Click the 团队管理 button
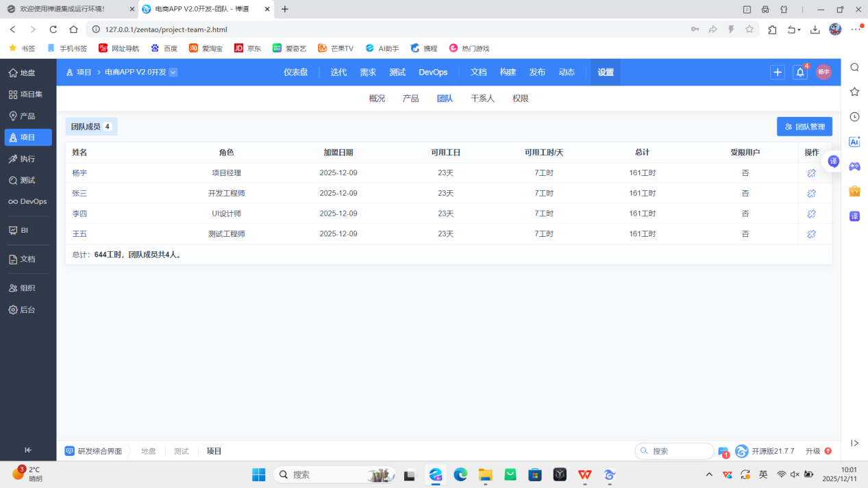Screen dimensions: 868x488 tap(804, 126)
